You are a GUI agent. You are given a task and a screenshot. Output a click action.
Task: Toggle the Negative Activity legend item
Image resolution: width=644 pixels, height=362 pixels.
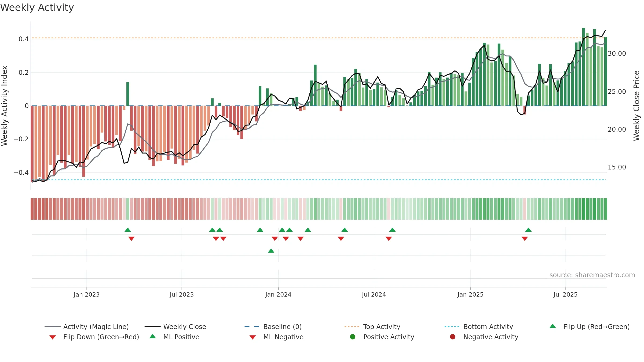point(484,337)
